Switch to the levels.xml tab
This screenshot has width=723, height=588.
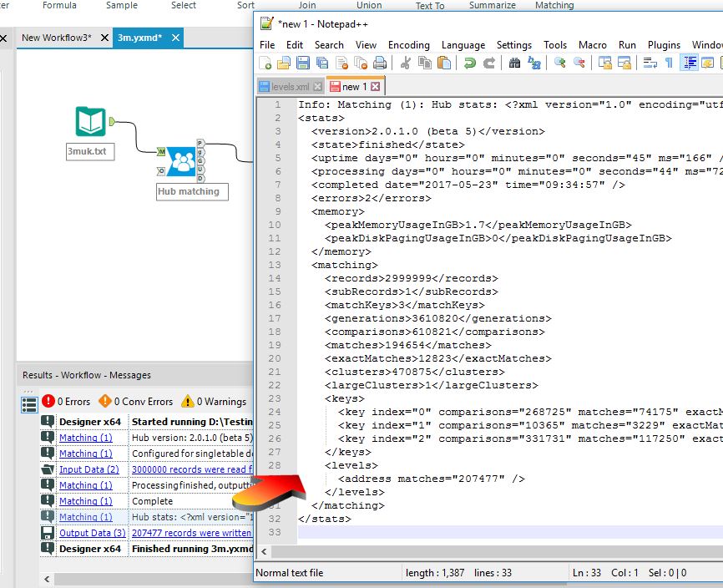point(290,87)
